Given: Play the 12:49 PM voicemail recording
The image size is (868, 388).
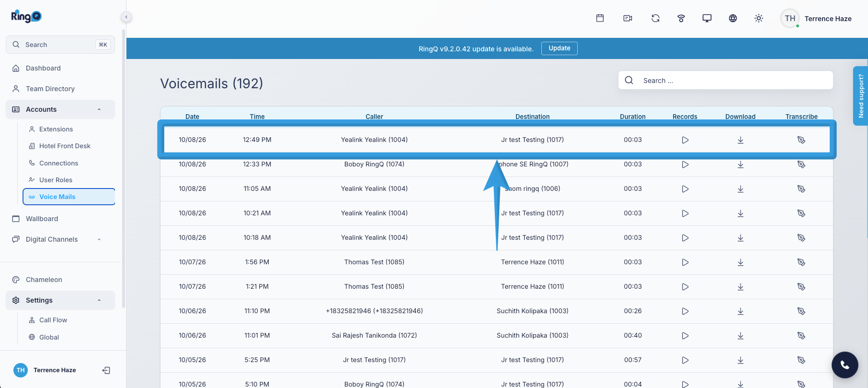Looking at the screenshot, I should (685, 140).
